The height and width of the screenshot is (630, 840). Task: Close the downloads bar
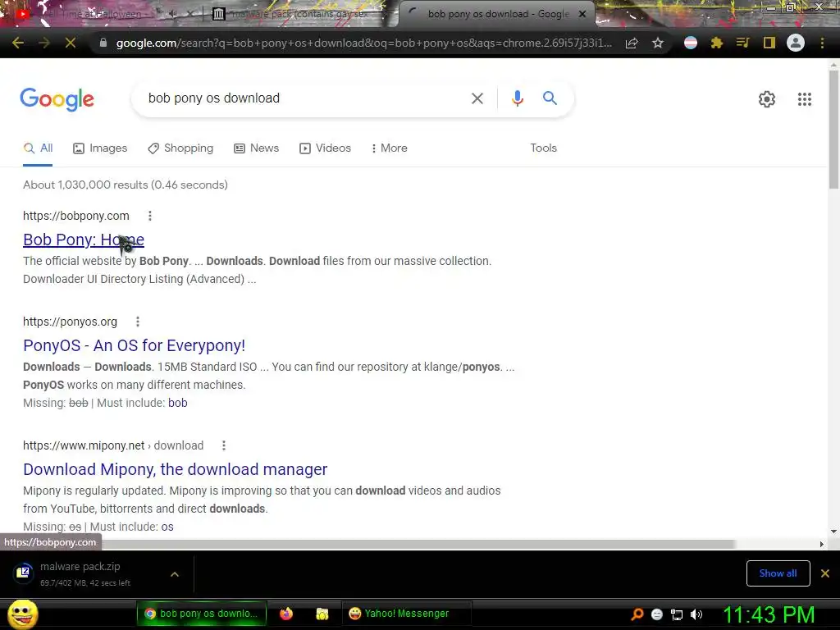(x=825, y=573)
